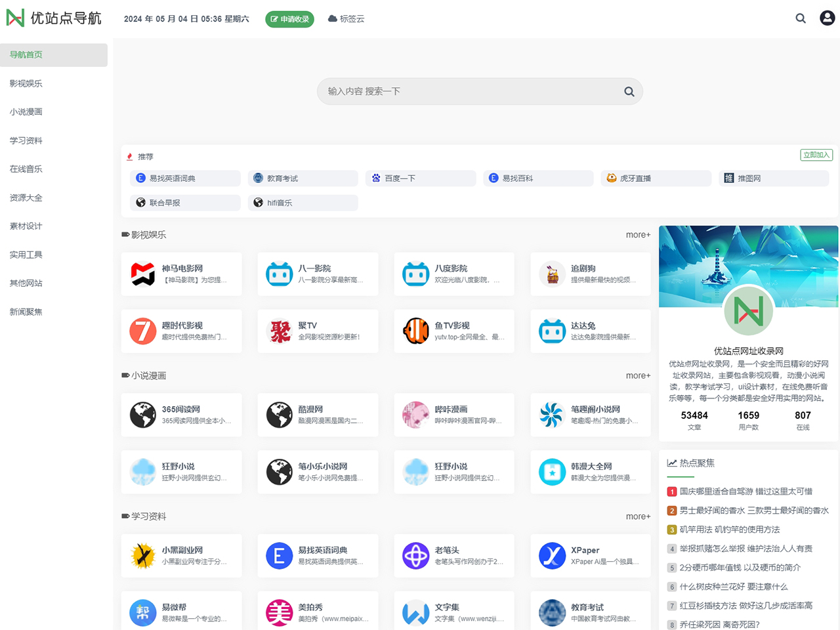Viewport: 840px width, 630px height.
Task: Click the search magnifier icon in header
Action: [x=800, y=18]
